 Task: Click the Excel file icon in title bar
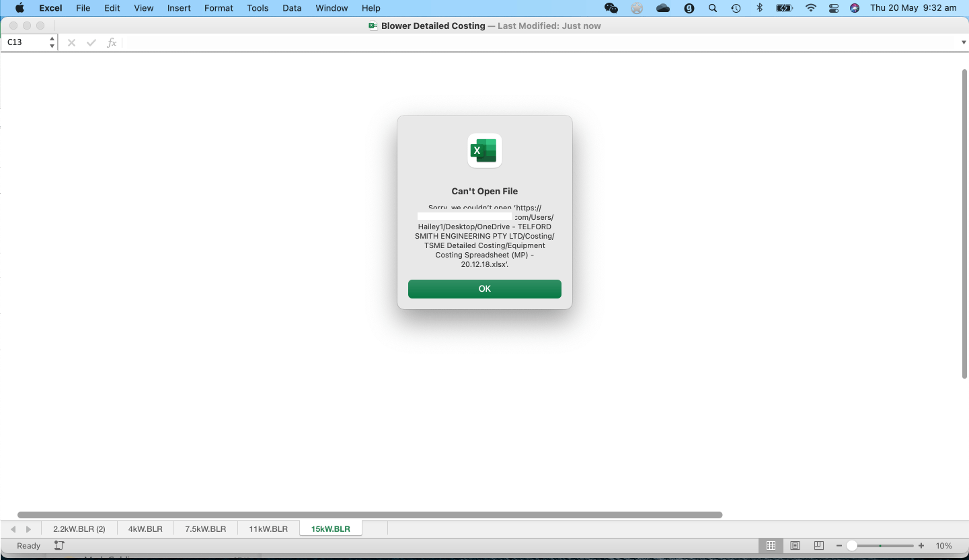pos(373,26)
